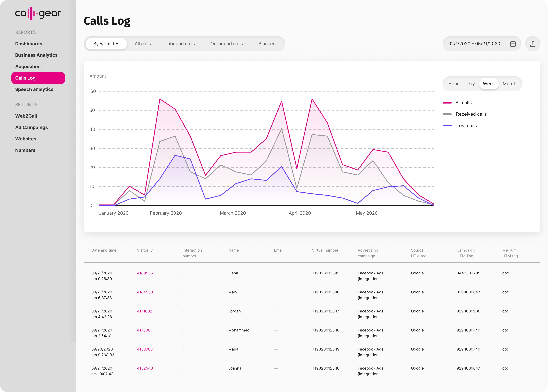Open Speech analytics in sidebar
548x392 pixels.
coord(34,89)
